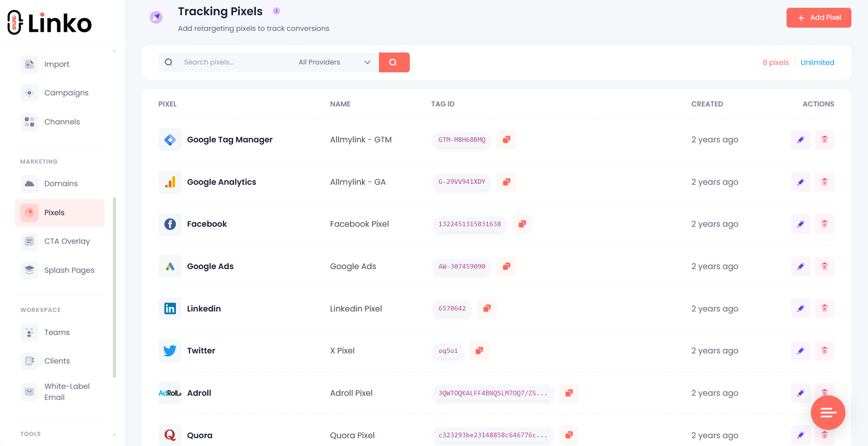The image size is (868, 446).
Task: Click the CREATED column header
Action: (707, 104)
